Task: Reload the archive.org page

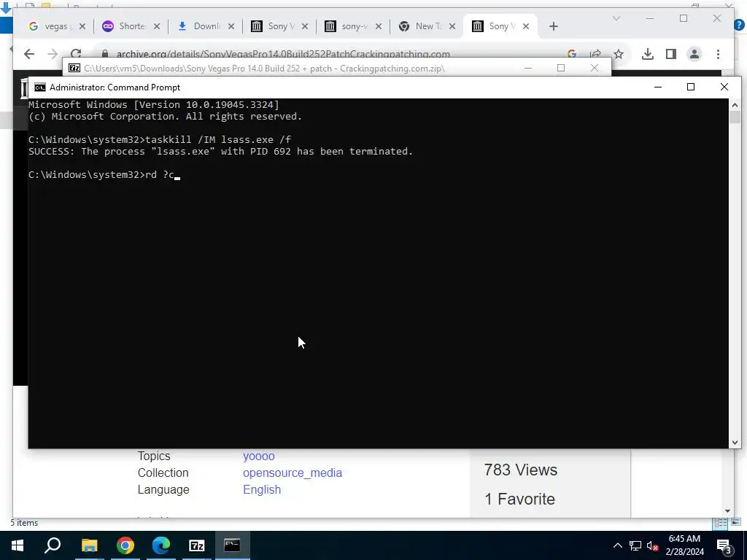Action: pyautogui.click(x=76, y=54)
